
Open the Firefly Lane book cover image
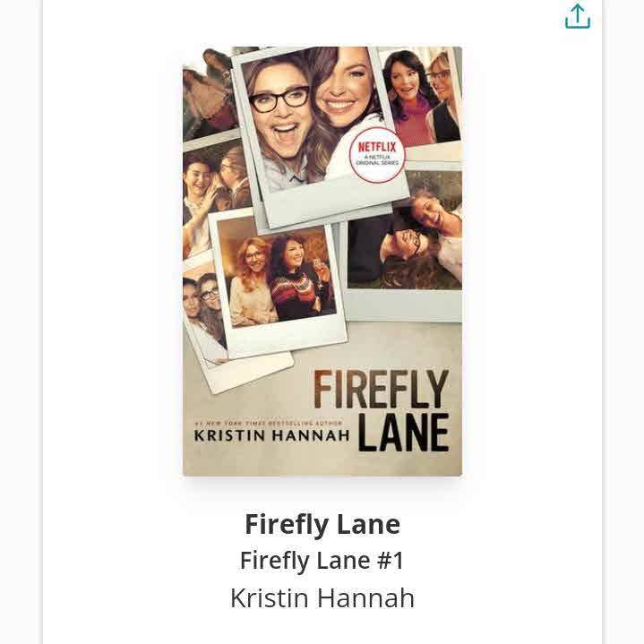pos(322,262)
